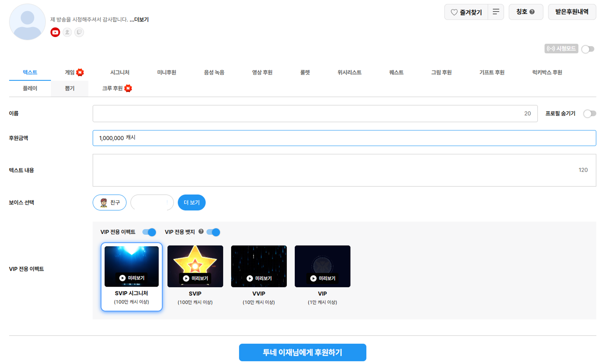Play the SVIP effect preview
The image size is (611, 364).
click(x=195, y=278)
